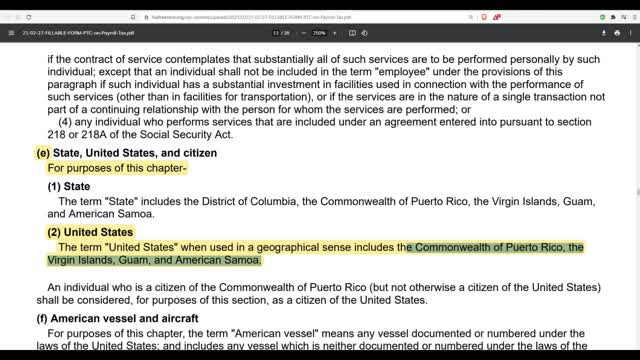The height and width of the screenshot is (360, 640).
Task: Open Brave Rewards triangle icon
Action: click(x=497, y=17)
